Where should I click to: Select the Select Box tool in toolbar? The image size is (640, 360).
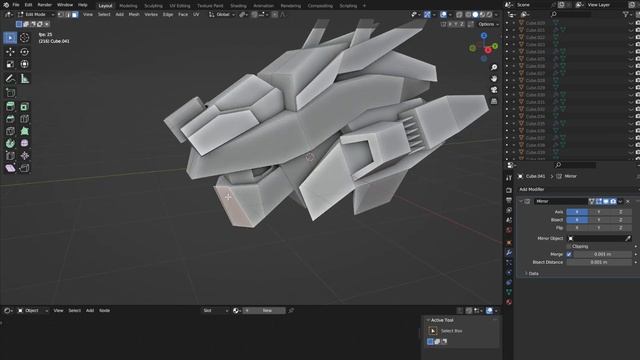coord(10,38)
